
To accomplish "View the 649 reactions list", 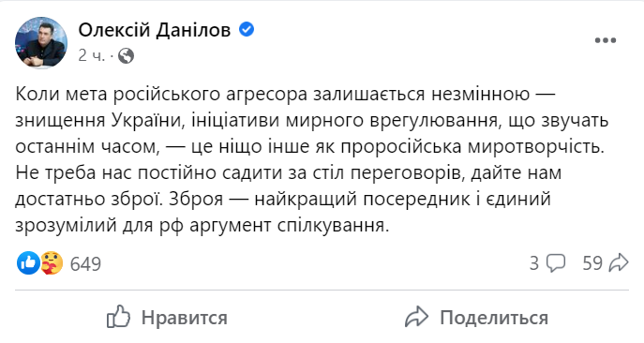I will click(85, 263).
